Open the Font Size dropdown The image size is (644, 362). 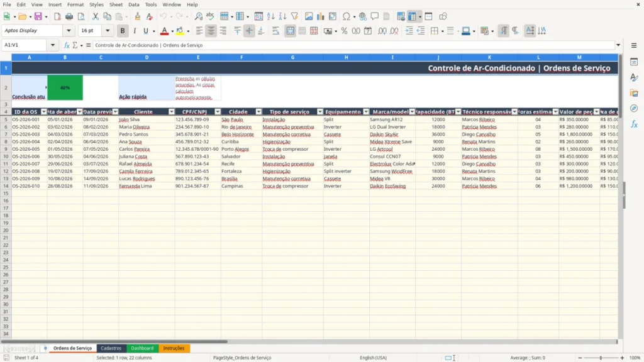point(108,30)
